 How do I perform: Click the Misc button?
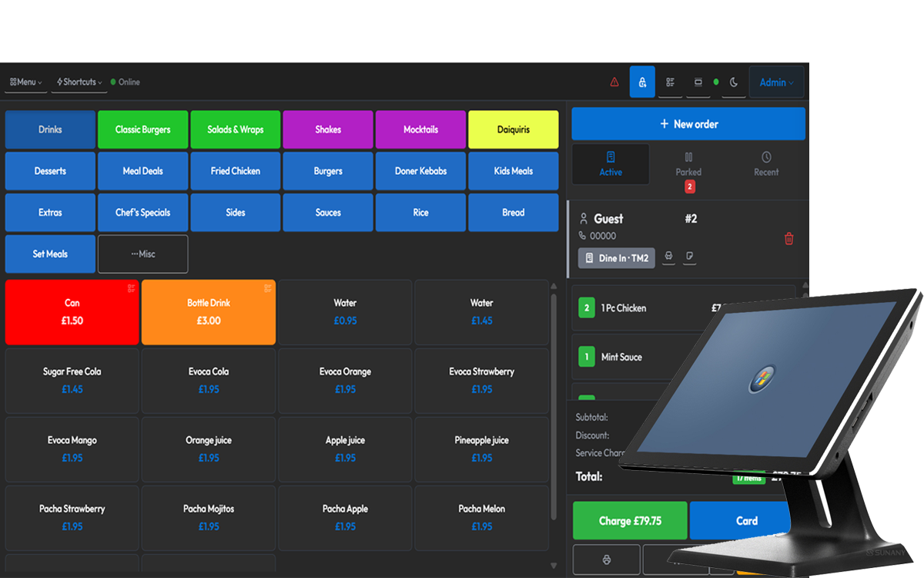[x=143, y=254]
